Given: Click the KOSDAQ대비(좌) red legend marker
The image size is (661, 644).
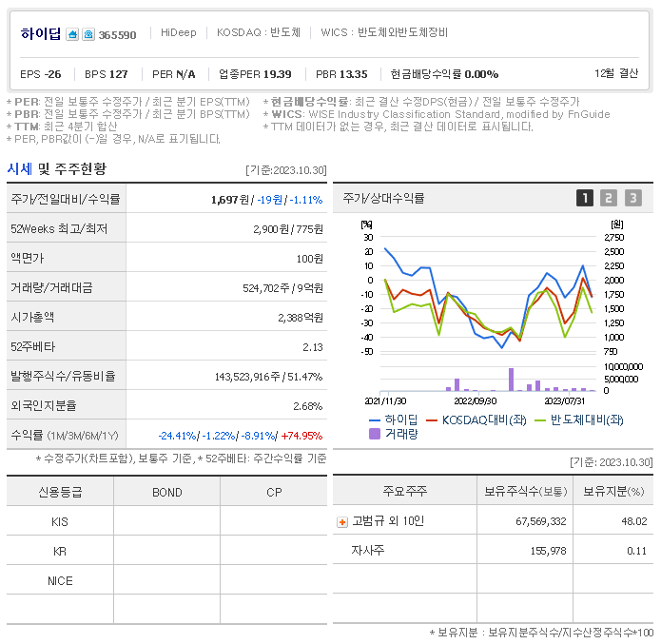Looking at the screenshot, I should (x=432, y=420).
